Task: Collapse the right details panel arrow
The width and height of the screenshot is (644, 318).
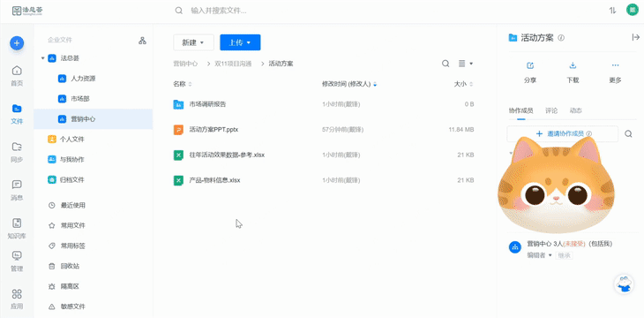Action: tap(635, 37)
